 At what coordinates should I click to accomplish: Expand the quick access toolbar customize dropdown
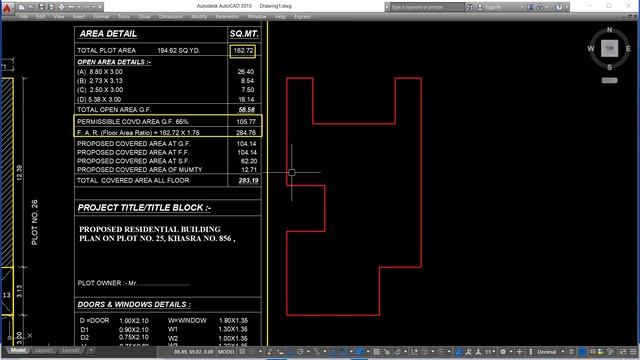(100, 7)
